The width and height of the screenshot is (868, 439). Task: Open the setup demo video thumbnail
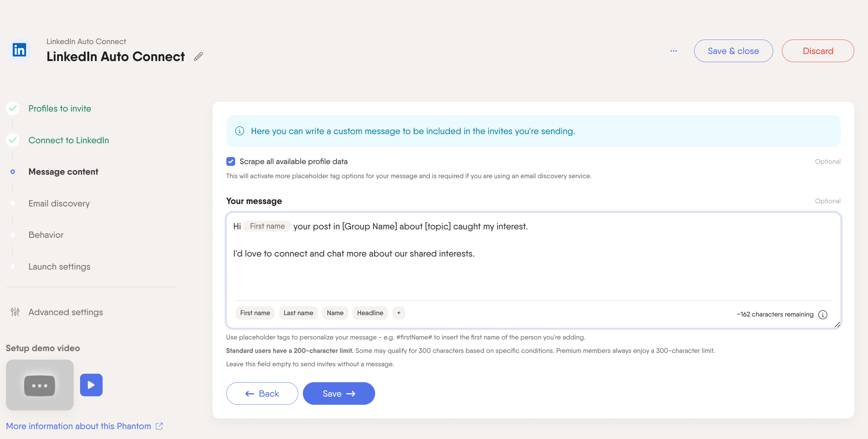point(40,385)
